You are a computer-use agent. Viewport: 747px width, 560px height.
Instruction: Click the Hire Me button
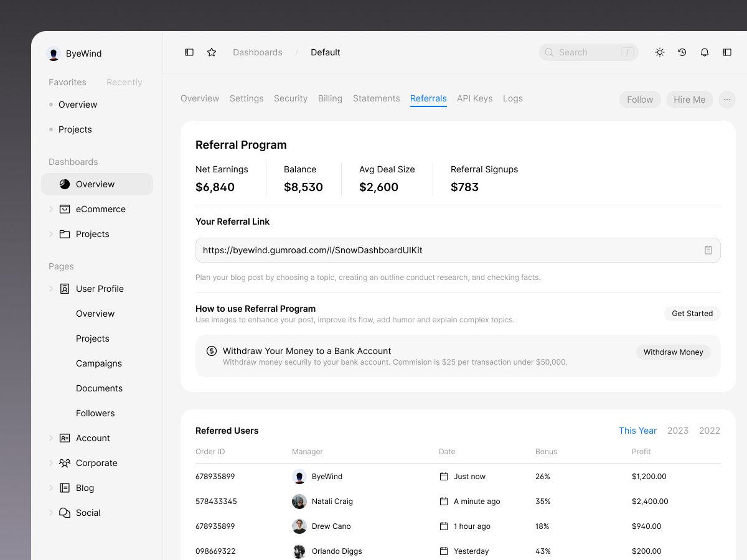690,100
